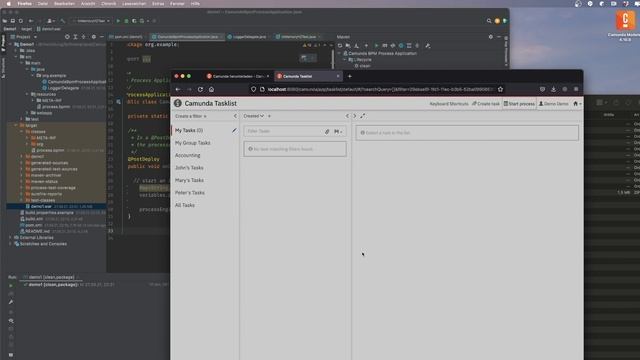Open InMemoryH2Test.java editor tab
Screen dimensions: 640x360
[298, 37]
